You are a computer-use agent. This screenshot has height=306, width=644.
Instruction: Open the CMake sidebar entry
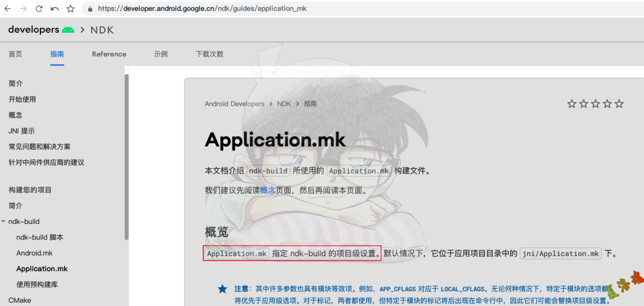tap(20, 300)
